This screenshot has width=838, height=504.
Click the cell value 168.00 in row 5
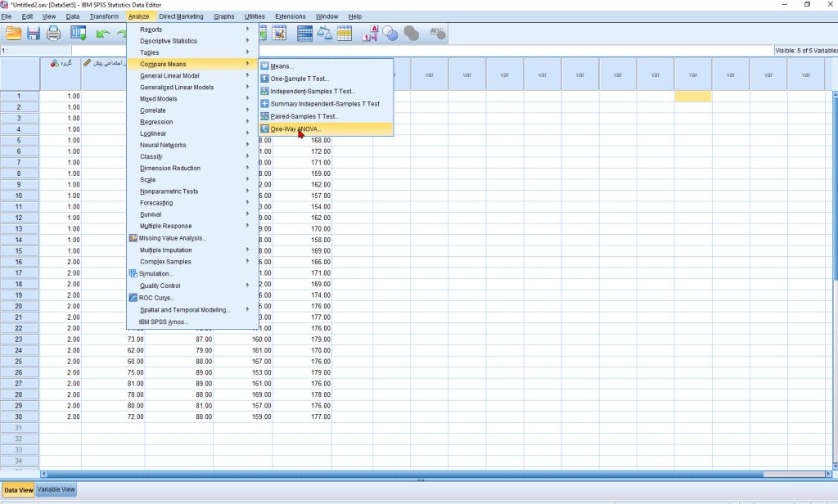[321, 141]
